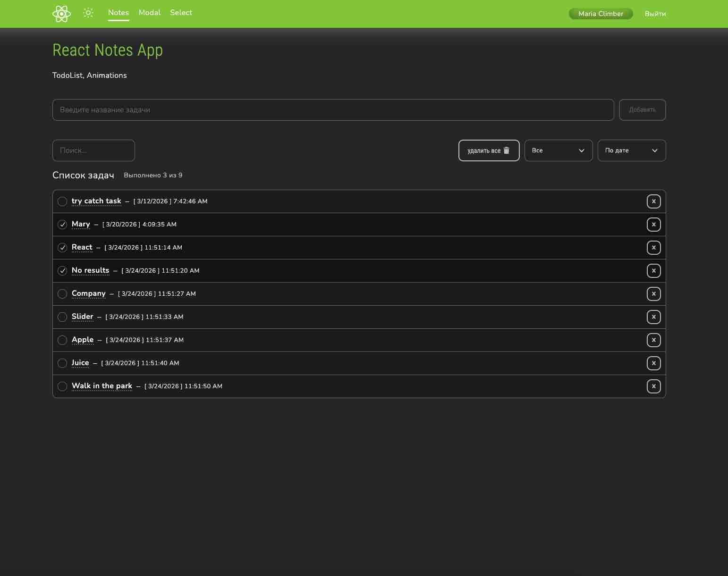This screenshot has width=728, height=576.
Task: Expand the 'По дате' sort dropdown
Action: 631,150
